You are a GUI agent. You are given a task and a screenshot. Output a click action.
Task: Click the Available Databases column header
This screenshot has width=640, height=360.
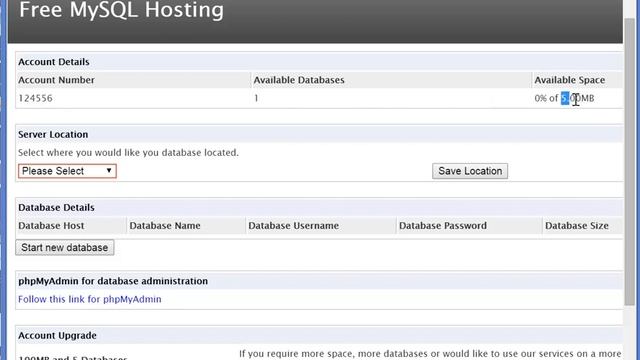click(x=299, y=80)
